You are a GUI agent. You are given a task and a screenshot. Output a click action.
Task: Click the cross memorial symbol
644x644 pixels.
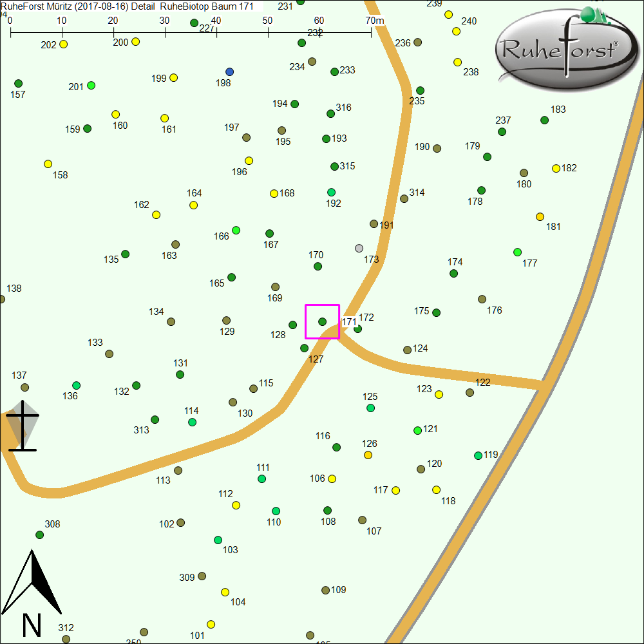[23, 426]
